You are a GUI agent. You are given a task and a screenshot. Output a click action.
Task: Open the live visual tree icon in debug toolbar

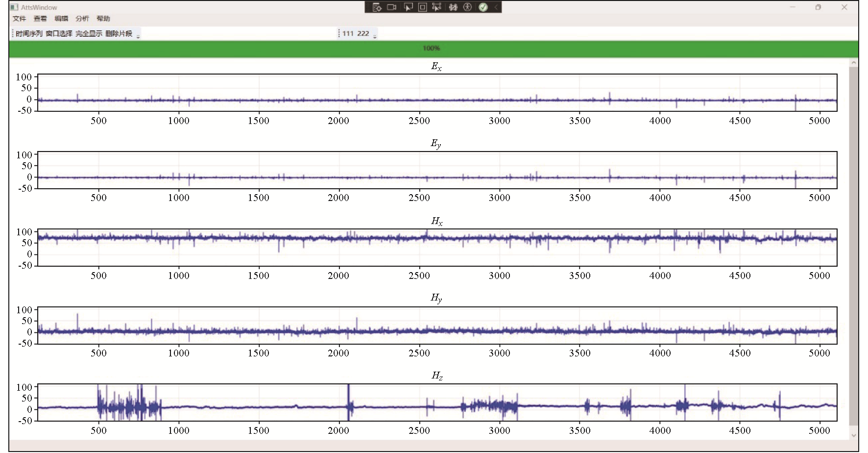coord(377,7)
